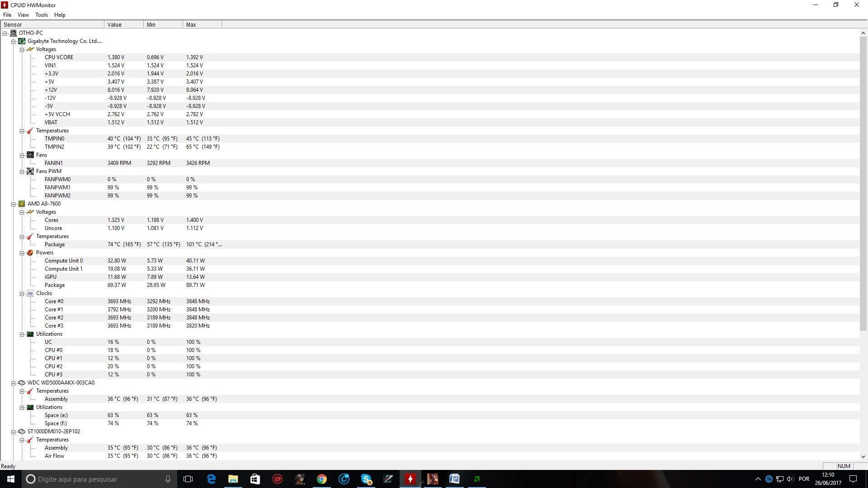Select the Space (e:) row
Viewport: 868px width, 488px height.
pos(429,415)
